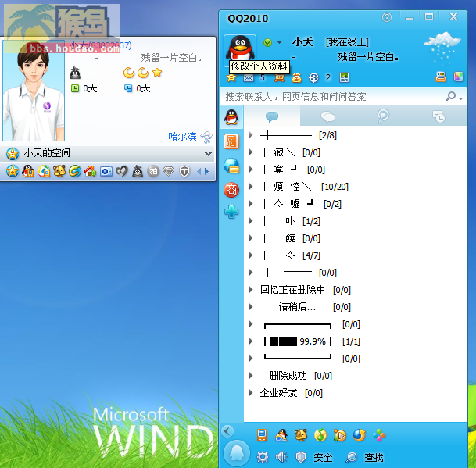Open system settings gear icon
This screenshot has width=476, height=468.
click(x=263, y=457)
